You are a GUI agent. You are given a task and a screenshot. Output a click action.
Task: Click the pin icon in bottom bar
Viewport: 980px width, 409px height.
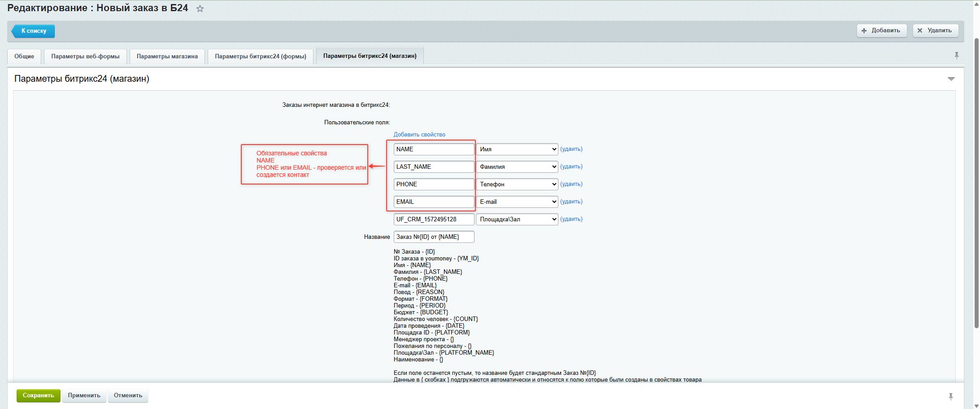950,396
